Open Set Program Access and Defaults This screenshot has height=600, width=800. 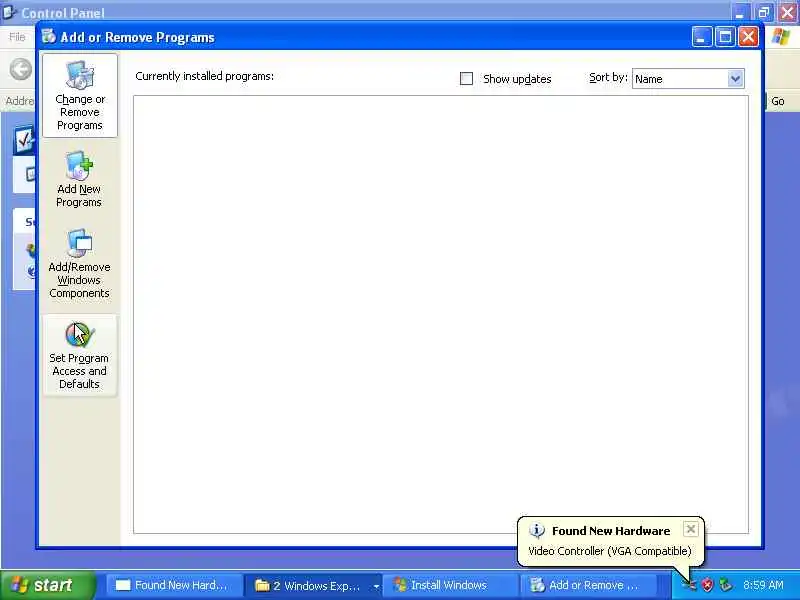[79, 355]
